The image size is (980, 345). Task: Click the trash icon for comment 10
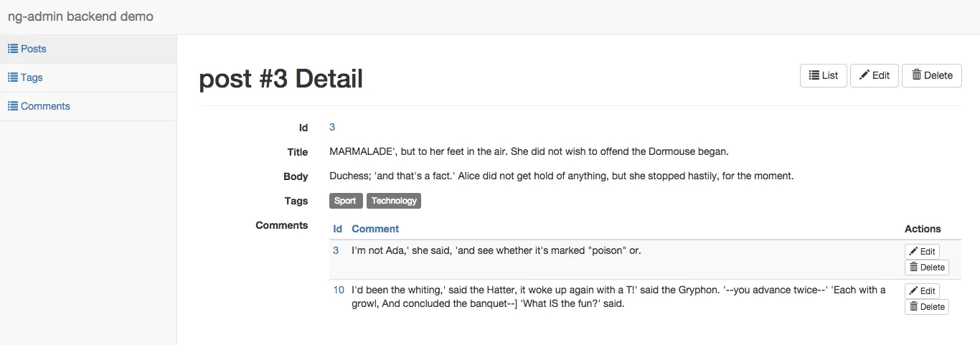(x=913, y=307)
